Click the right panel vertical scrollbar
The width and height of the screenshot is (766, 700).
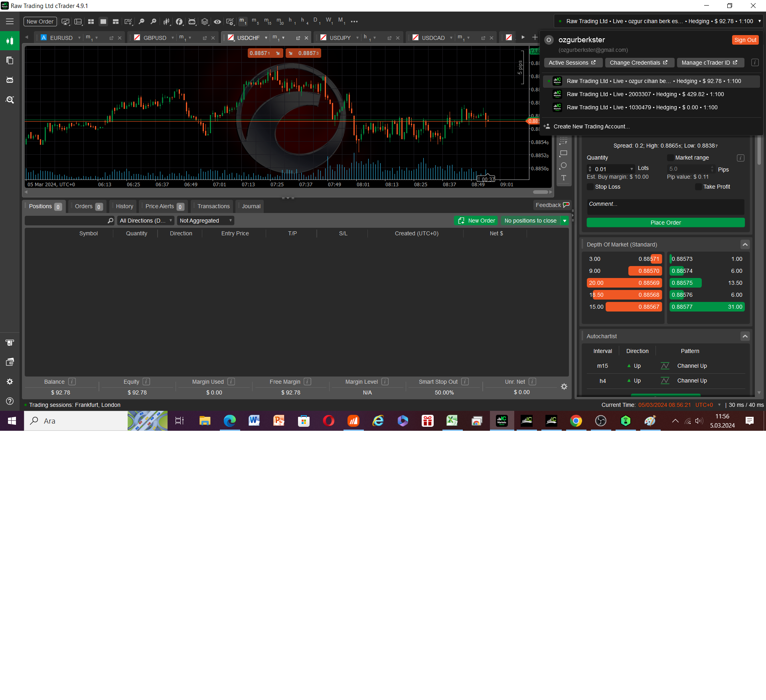759,151
